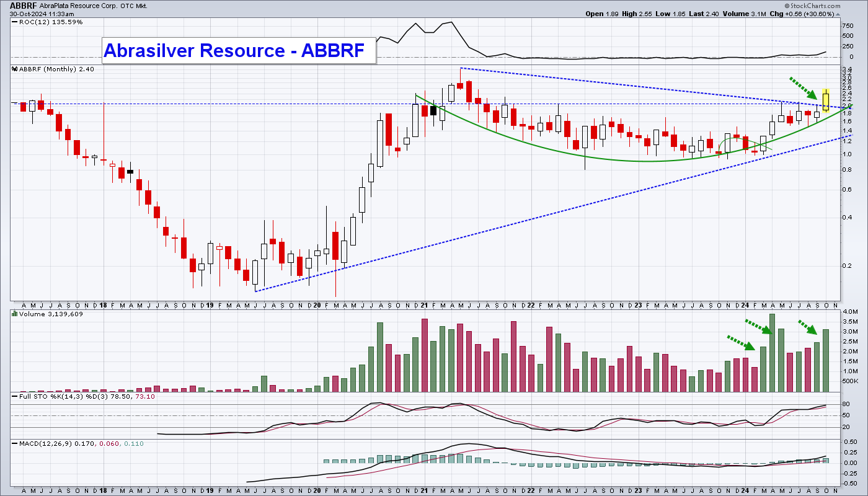Click the volume bars icon beside Volume label
This screenshot has height=496, width=868.
[x=14, y=314]
